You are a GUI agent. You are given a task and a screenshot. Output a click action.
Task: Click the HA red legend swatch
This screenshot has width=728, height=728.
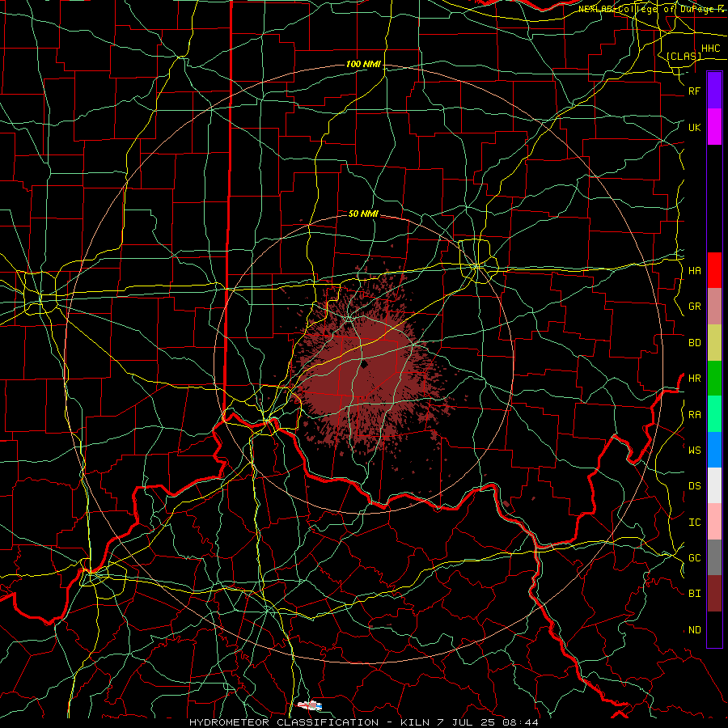click(714, 270)
